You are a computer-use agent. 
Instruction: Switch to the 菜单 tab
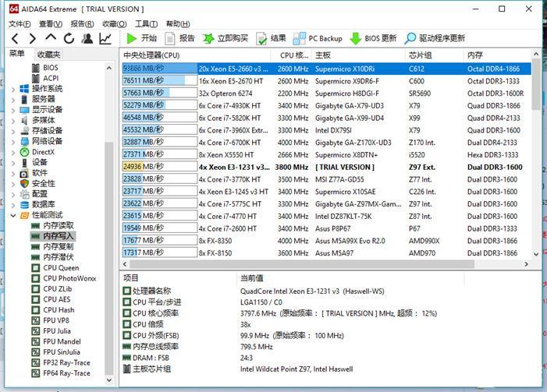tap(16, 53)
